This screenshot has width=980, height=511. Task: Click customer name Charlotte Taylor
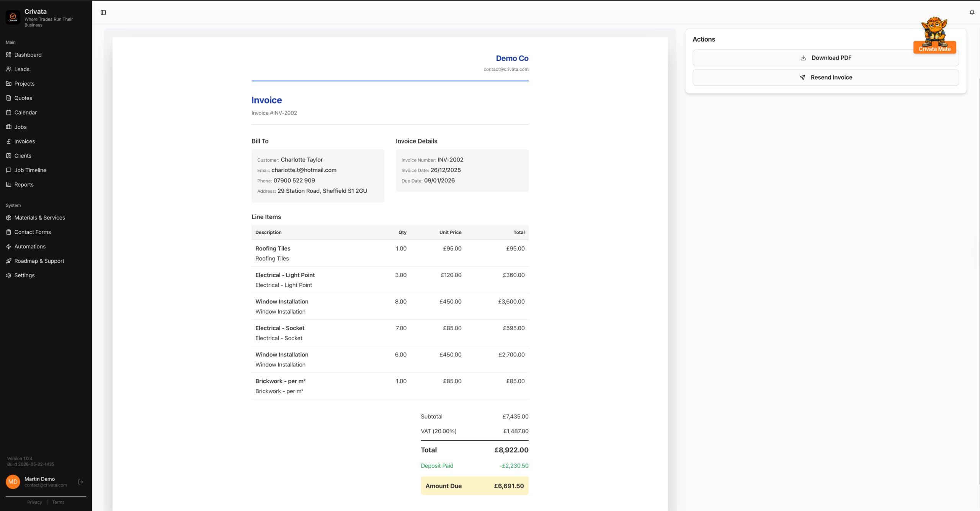302,160
